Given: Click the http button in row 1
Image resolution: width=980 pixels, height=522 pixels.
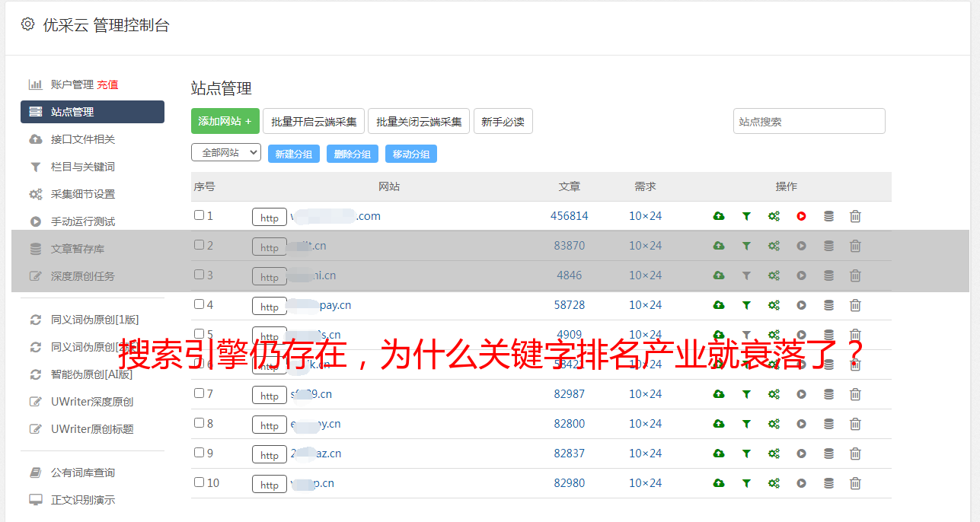Looking at the screenshot, I should (x=270, y=218).
